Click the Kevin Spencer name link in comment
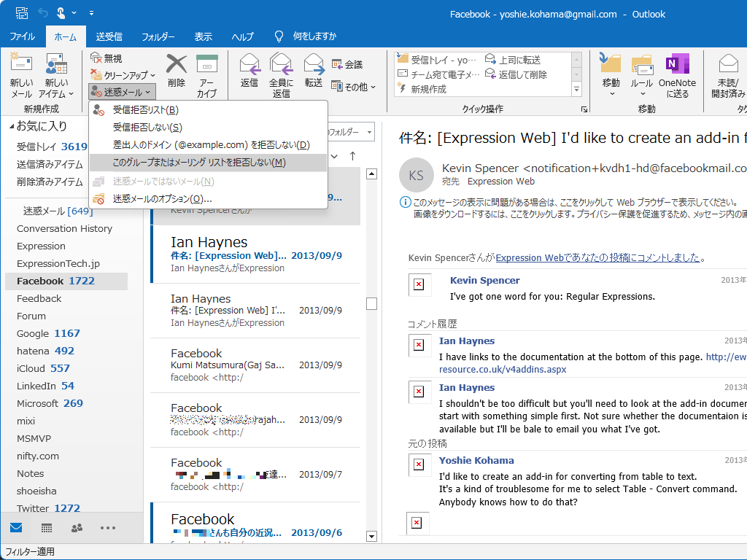747x560 pixels. point(484,281)
